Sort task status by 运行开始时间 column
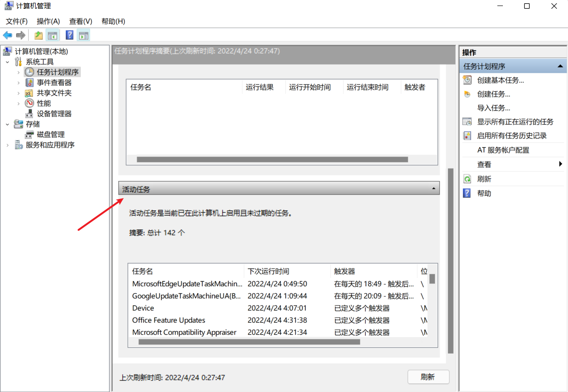Image resolution: width=568 pixels, height=392 pixels. [314, 87]
